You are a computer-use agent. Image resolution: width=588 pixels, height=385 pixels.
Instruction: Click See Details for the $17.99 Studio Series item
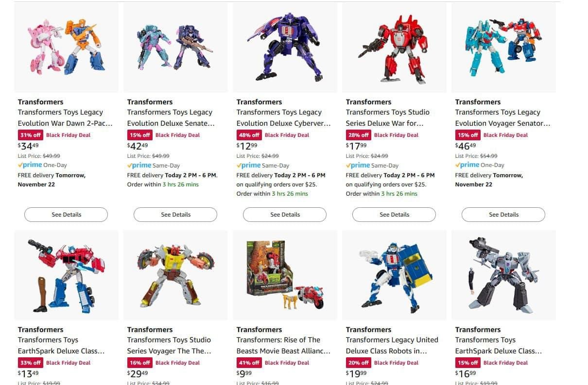[x=394, y=215]
